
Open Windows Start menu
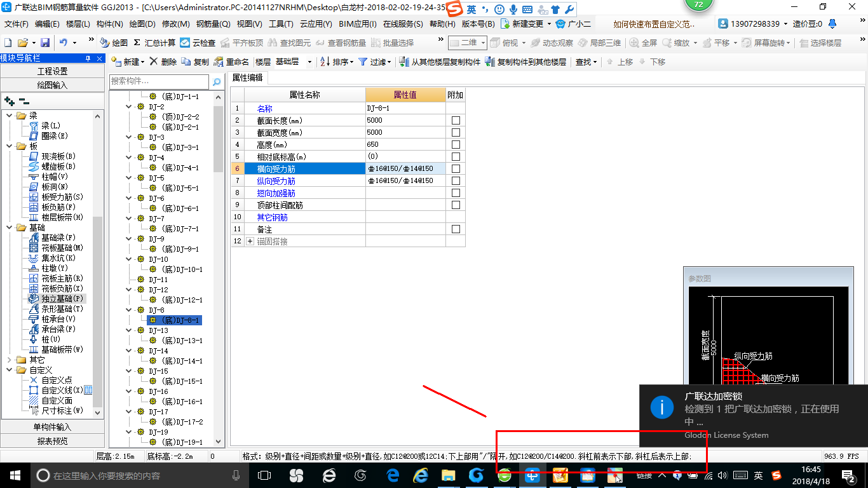tap(15, 475)
